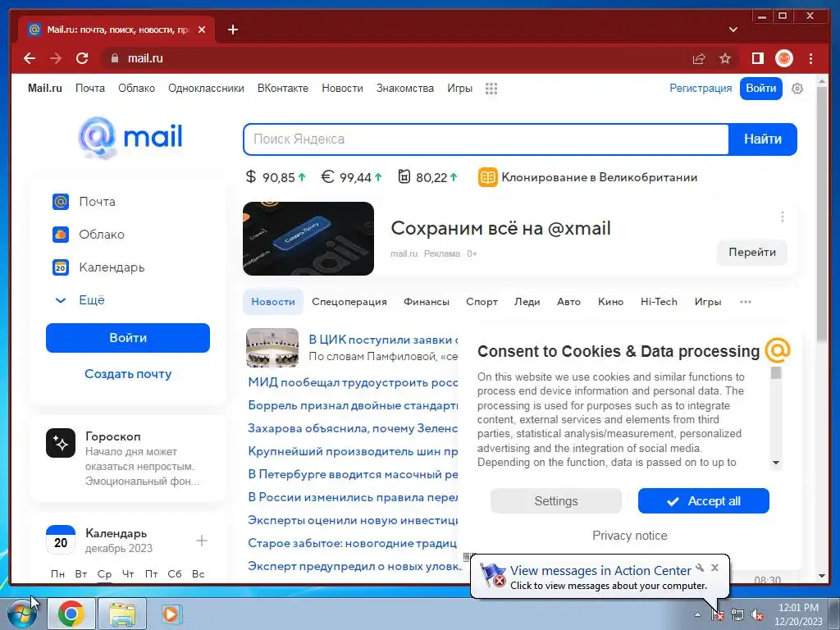
Task: Toggle the browser side panel icon
Action: pyautogui.click(x=757, y=58)
